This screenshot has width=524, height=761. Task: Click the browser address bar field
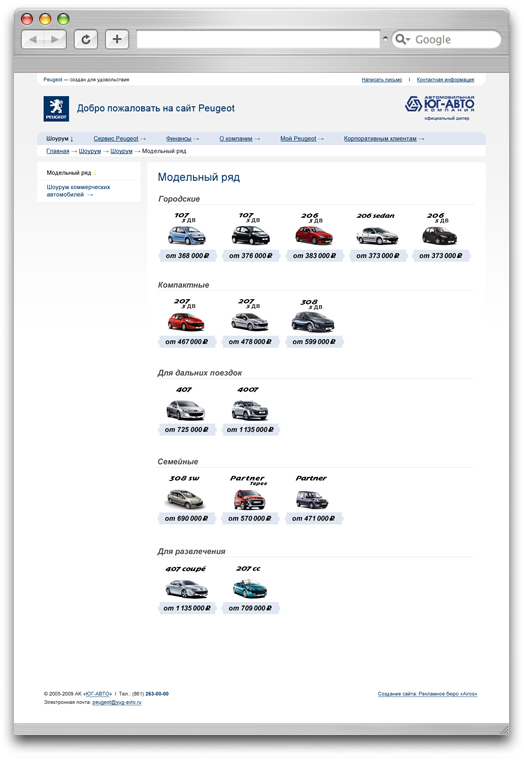tap(258, 39)
